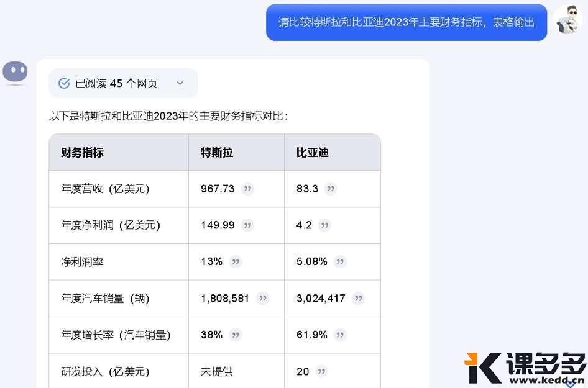
Task: Click the 年度净利润 (亿美元) row label
Action: click(x=111, y=225)
